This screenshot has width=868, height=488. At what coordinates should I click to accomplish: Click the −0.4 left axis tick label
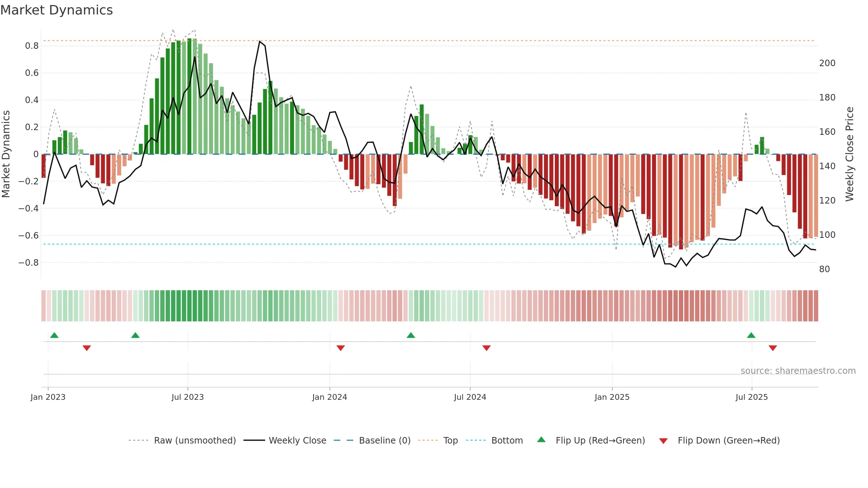(x=29, y=208)
